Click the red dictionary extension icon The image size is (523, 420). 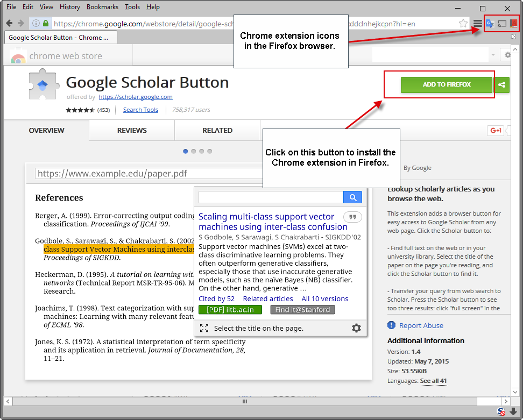click(x=514, y=23)
